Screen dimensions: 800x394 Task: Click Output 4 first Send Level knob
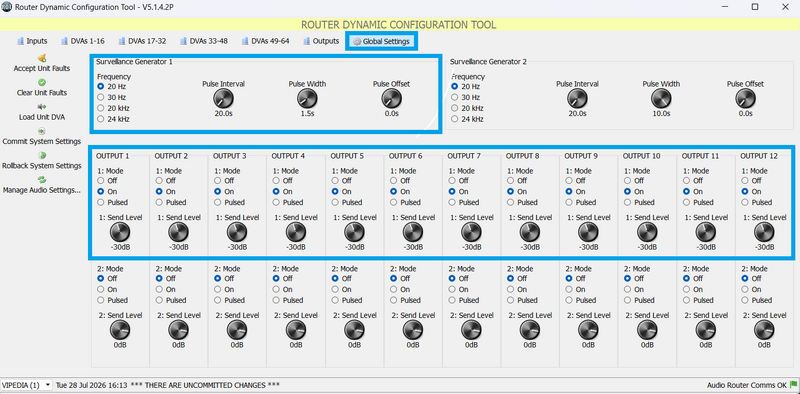(296, 233)
